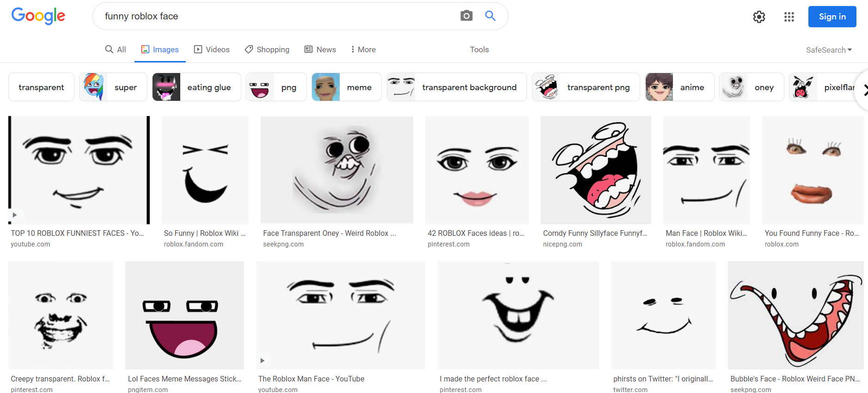The height and width of the screenshot is (393, 868).
Task: Click '42 ROBLOX Faces ideas' title
Action: (x=476, y=233)
